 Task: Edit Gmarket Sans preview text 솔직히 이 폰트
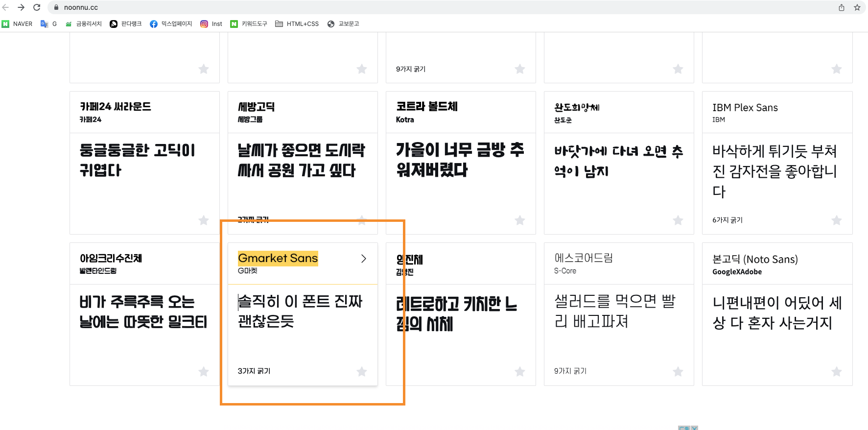tap(300, 311)
